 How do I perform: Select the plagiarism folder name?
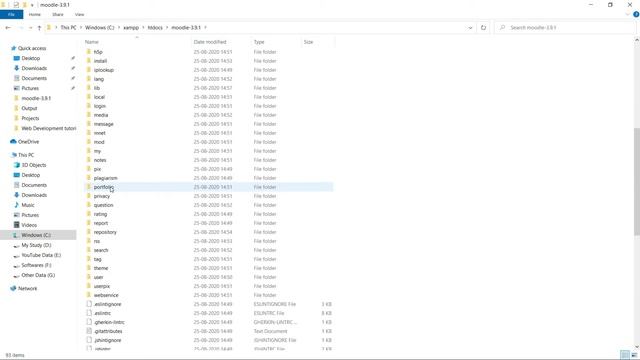tap(105, 178)
